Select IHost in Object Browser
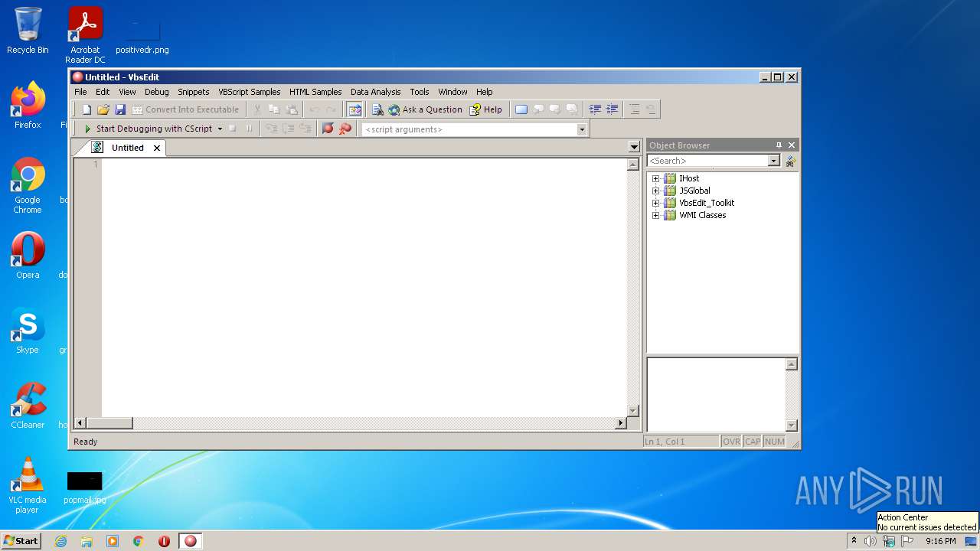980x551 pixels. coord(689,178)
